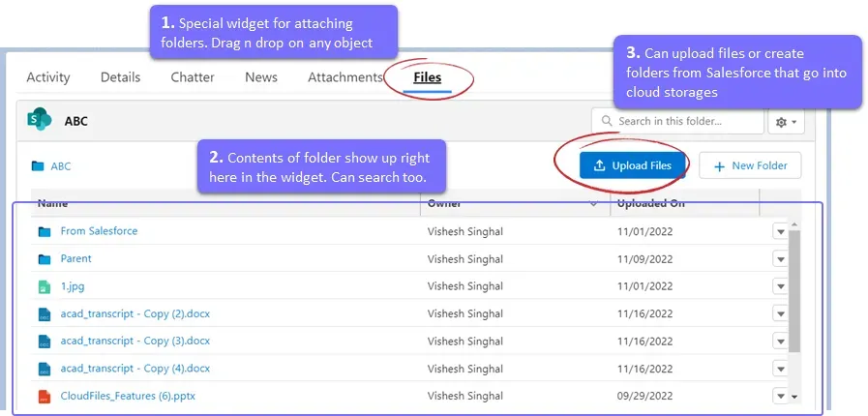
Task: Click owner Vishesh Singhal in CloudFiles_Features row
Action: point(465,396)
